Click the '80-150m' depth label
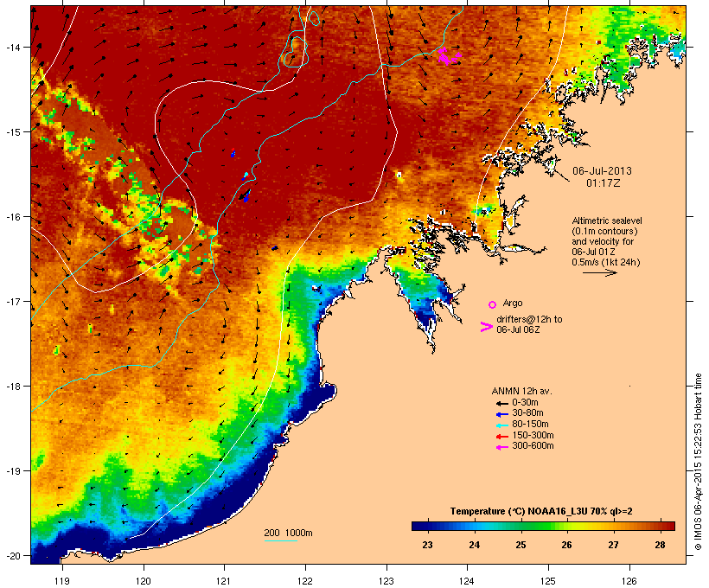 pos(530,425)
